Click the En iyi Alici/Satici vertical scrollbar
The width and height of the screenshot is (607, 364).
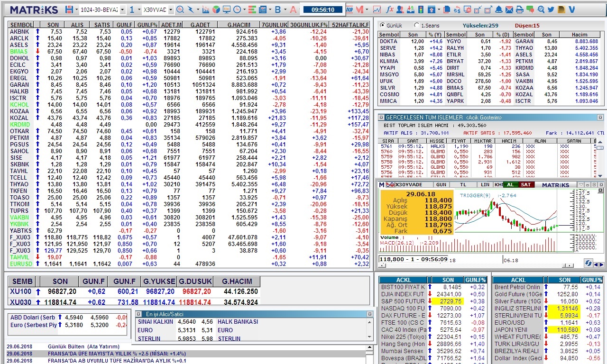(x=370, y=329)
